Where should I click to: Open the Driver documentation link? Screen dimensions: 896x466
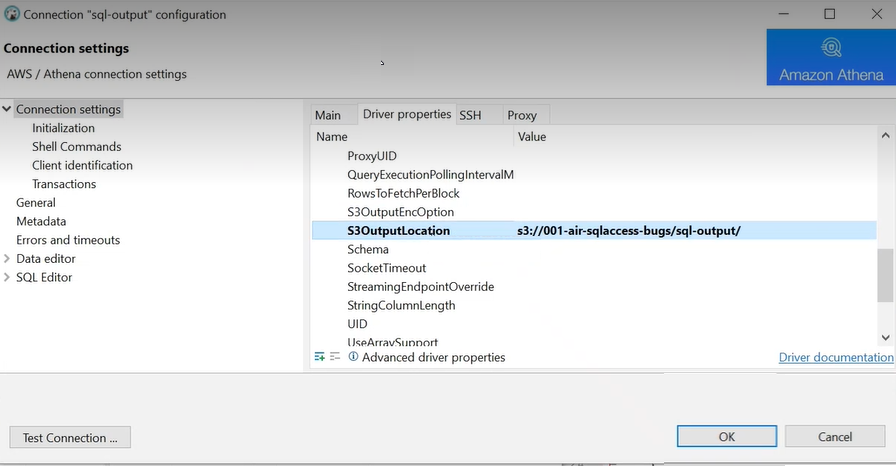[x=835, y=357]
